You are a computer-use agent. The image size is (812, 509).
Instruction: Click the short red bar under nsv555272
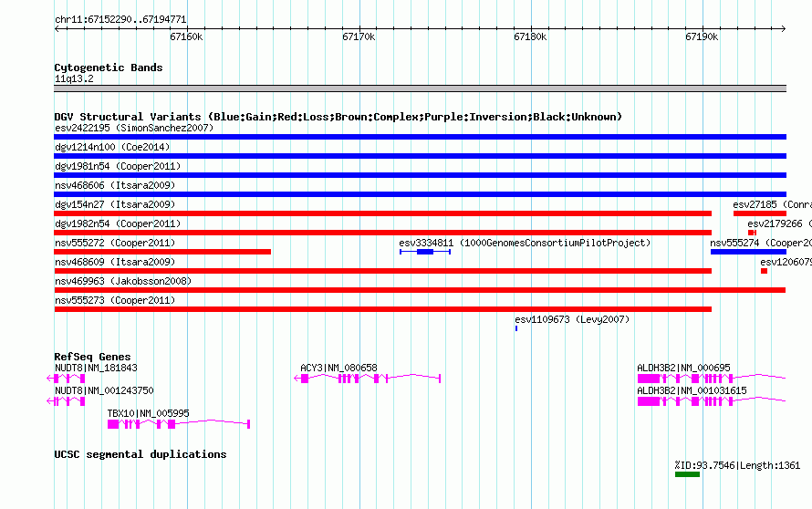[162, 252]
